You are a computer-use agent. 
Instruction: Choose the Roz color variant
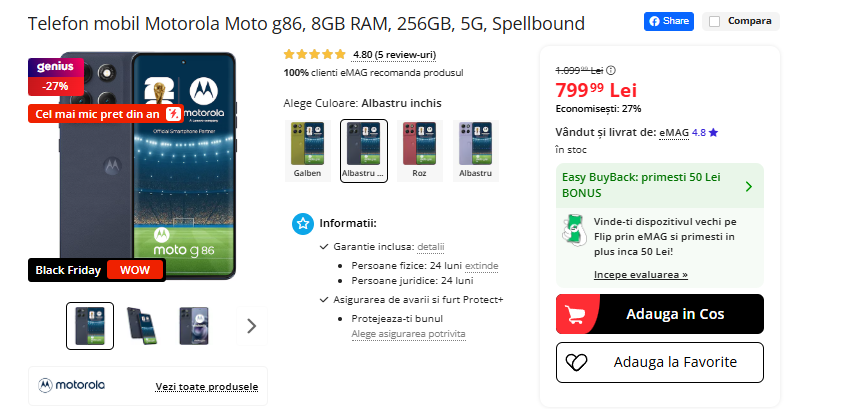coord(419,150)
